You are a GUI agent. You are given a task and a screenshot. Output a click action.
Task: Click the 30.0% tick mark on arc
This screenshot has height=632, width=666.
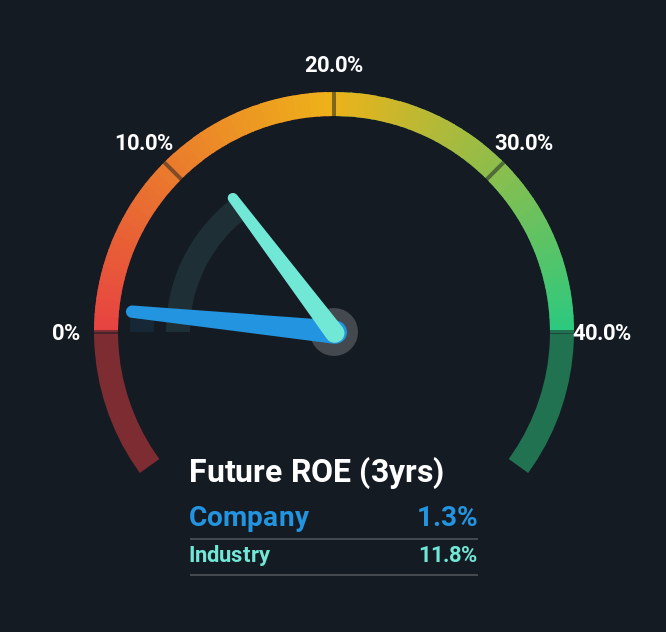[495, 170]
